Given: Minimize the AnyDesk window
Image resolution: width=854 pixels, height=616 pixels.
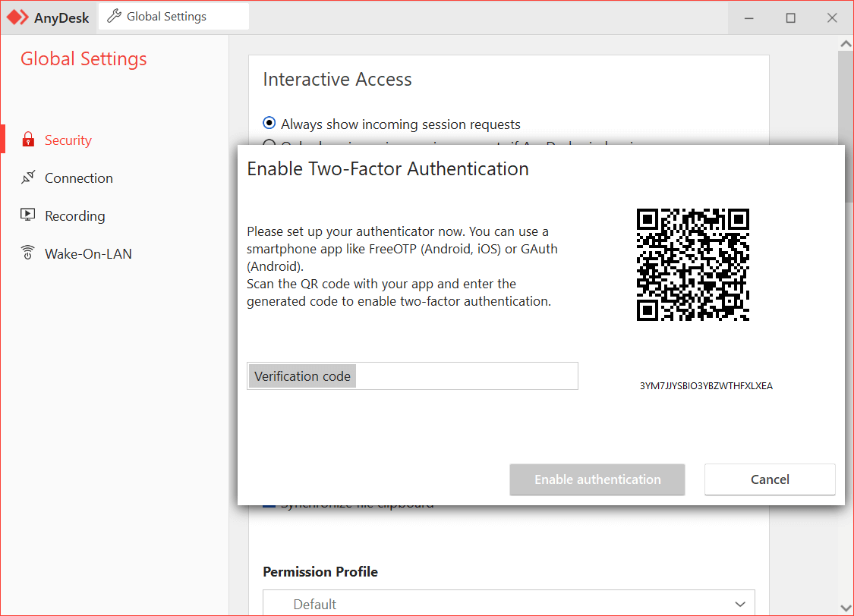Looking at the screenshot, I should [748, 17].
